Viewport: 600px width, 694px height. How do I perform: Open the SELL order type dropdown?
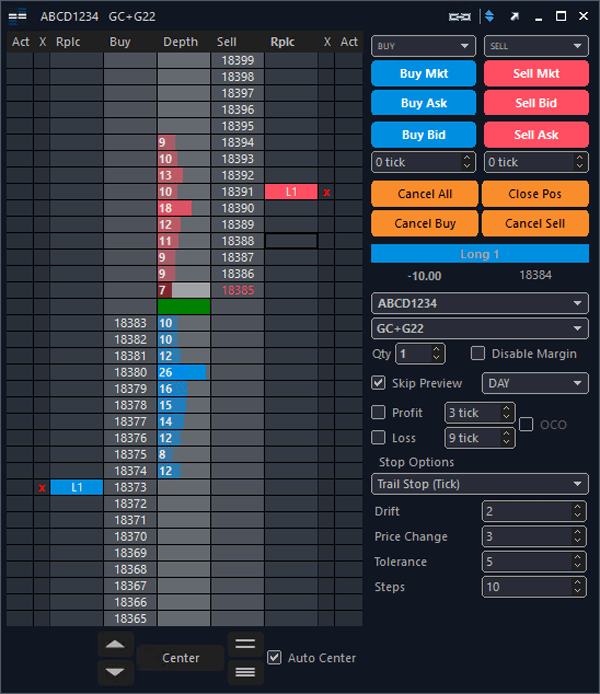coord(536,46)
